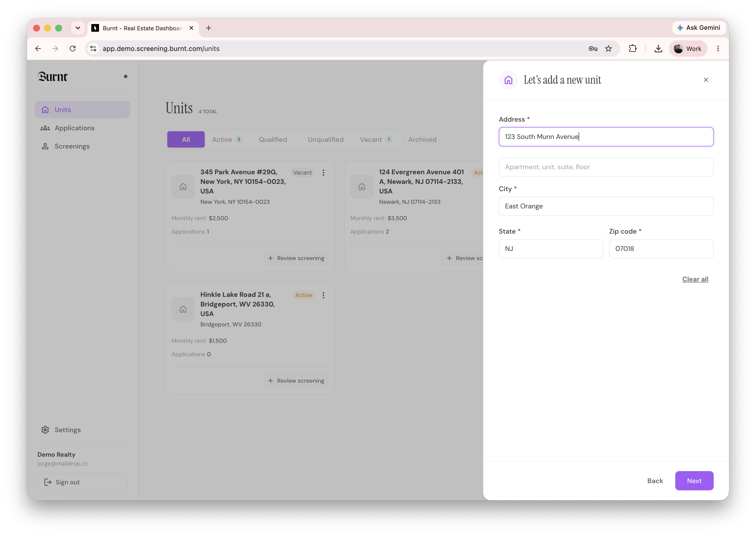Viewport: 756px width, 536px height.
Task: Open Applications in sidebar navigation
Action: click(82, 128)
